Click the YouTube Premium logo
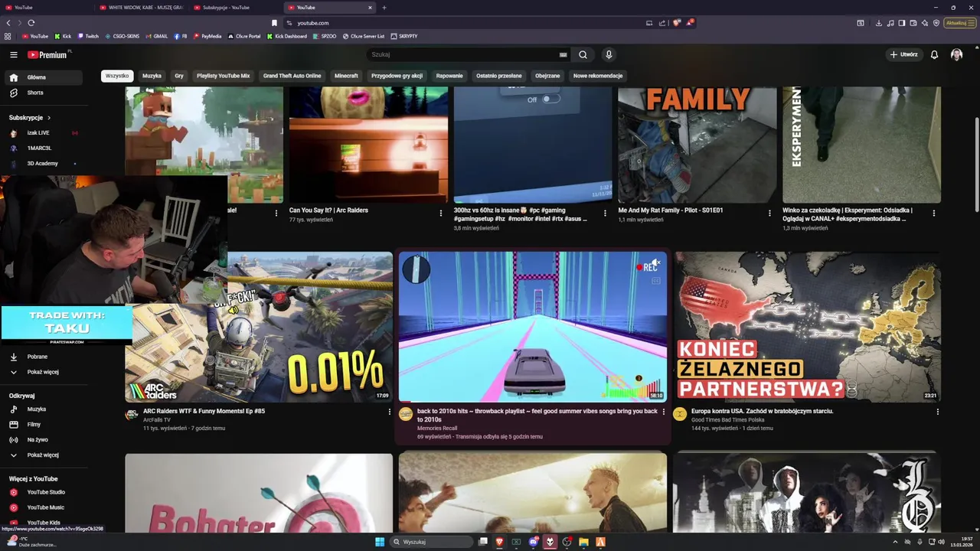 tap(48, 54)
